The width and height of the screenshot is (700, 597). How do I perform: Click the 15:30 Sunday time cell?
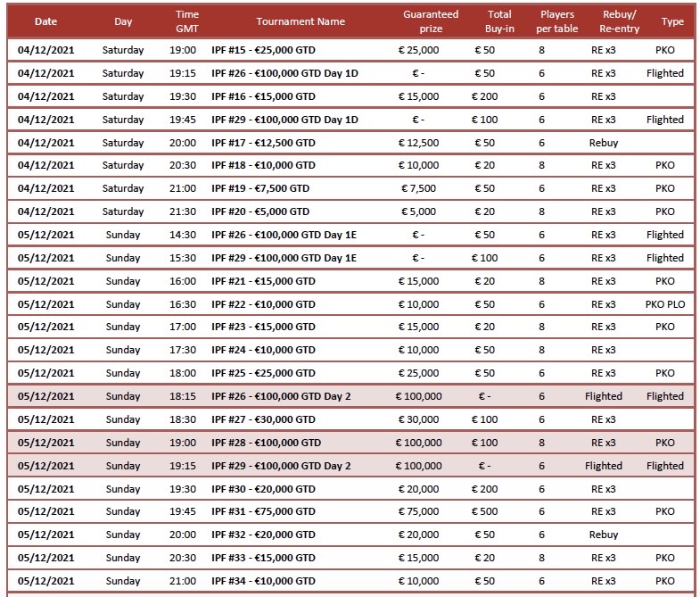(183, 258)
